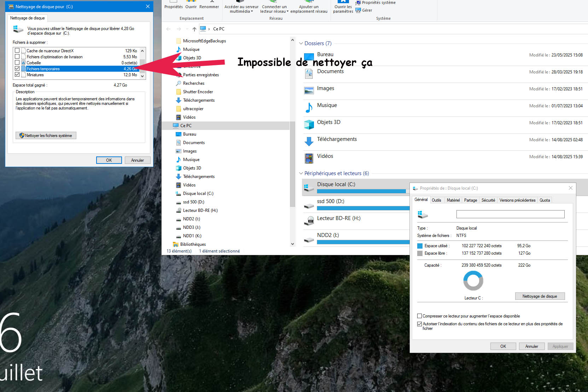This screenshot has width=588, height=392.
Task: Click down arrow of navigation tree scrollbar
Action: (292, 244)
